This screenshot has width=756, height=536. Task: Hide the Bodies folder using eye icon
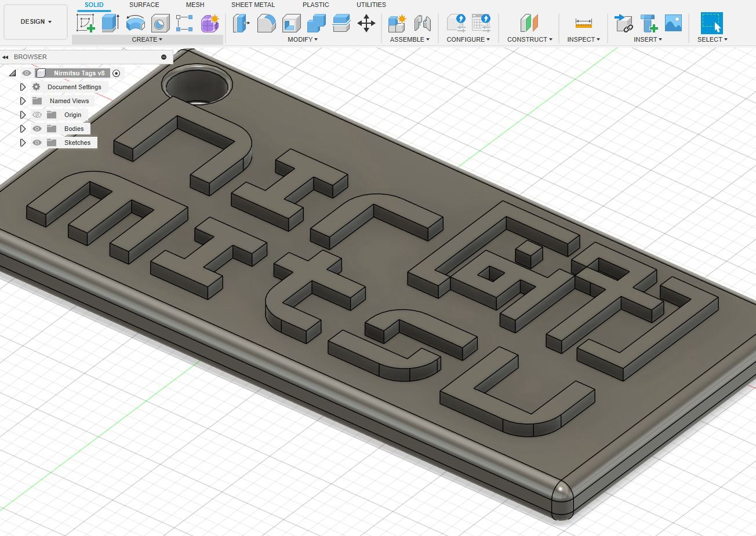[x=37, y=129]
